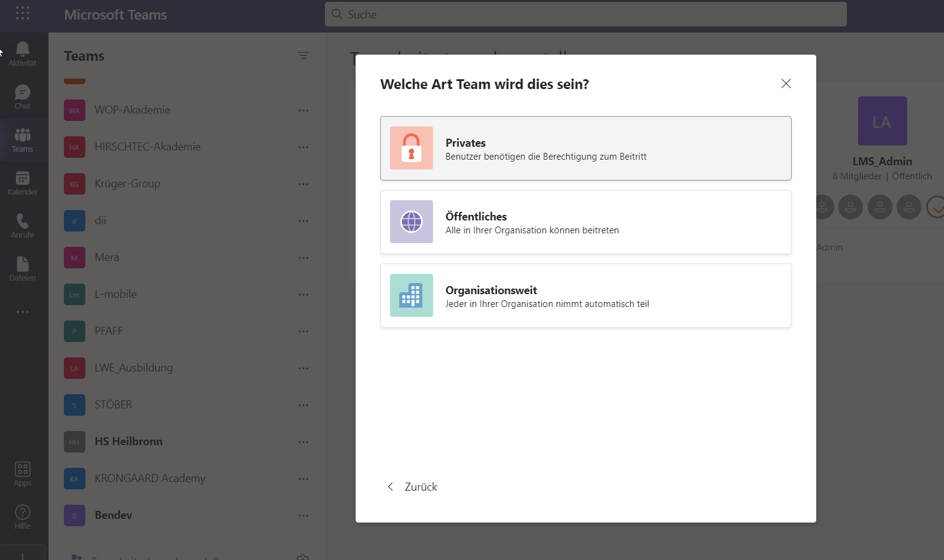Viewport: 944px width, 560px height.
Task: Go back with the Zurück button
Action: [413, 487]
